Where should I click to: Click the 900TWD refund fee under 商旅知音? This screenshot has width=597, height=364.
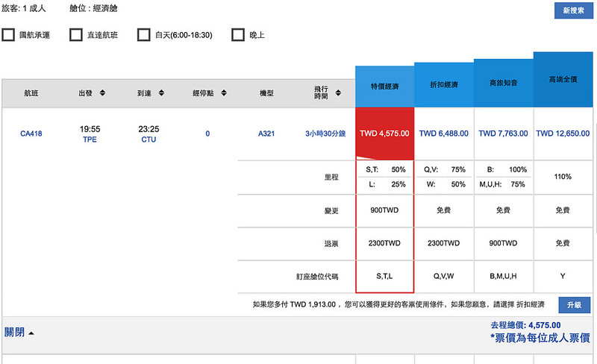(x=503, y=243)
